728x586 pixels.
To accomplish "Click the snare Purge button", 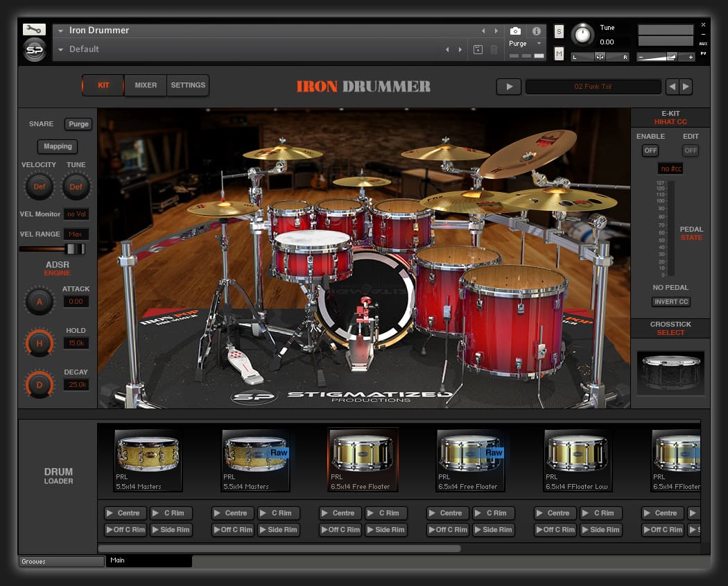I will (x=78, y=124).
